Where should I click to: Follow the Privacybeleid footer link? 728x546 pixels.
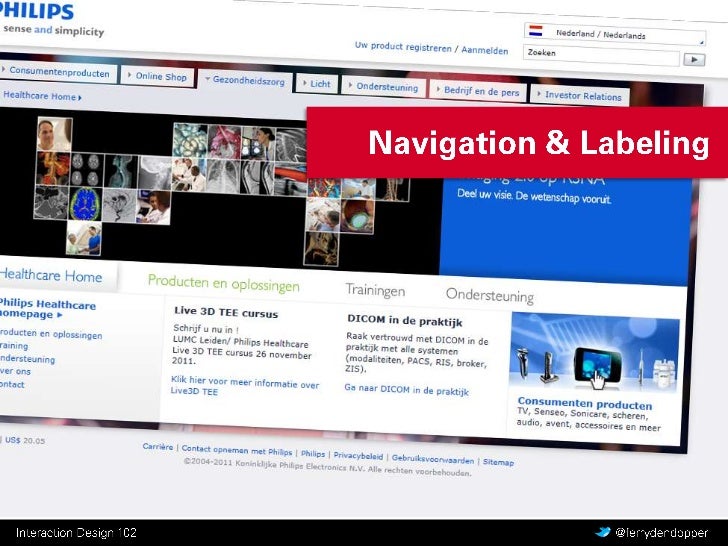(358, 456)
